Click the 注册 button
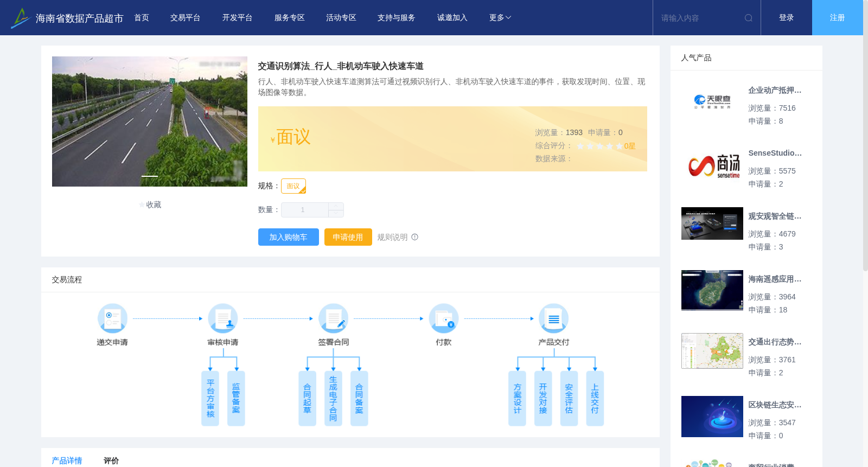 coord(838,18)
